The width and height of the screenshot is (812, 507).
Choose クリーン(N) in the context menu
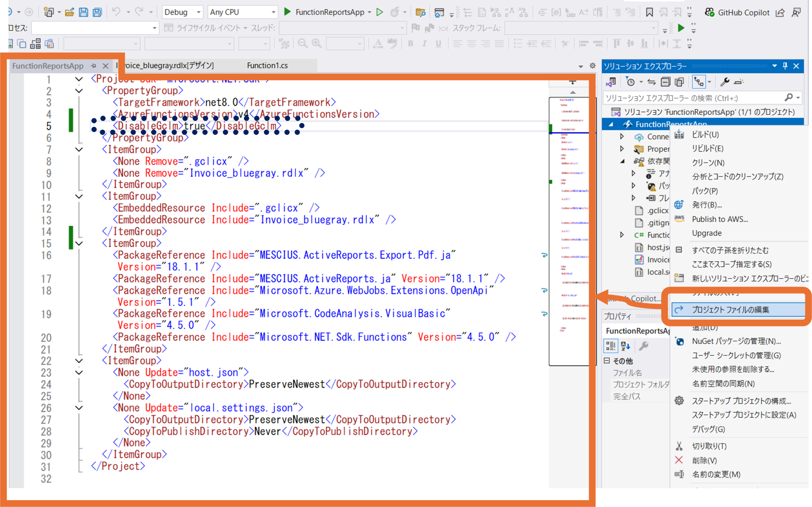click(x=708, y=163)
